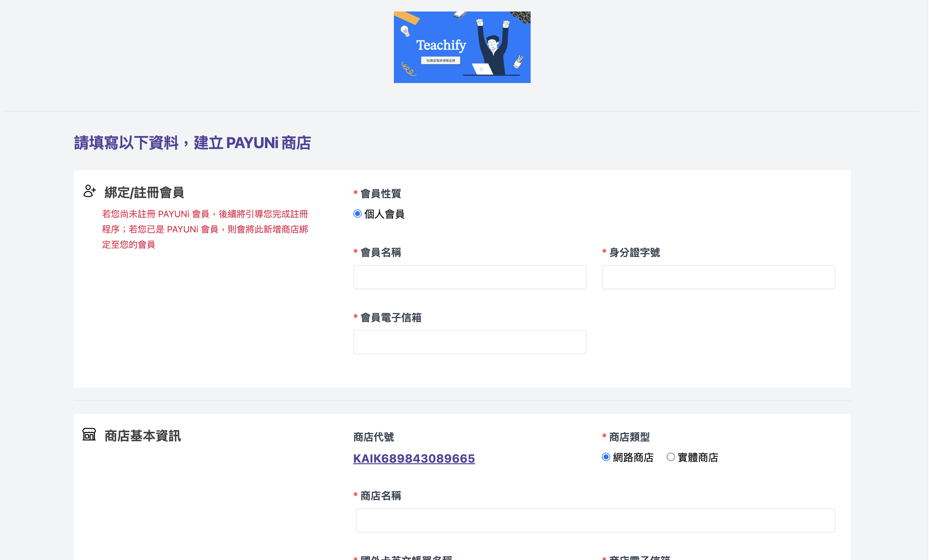Click the 商店名稱 field label
The width and height of the screenshot is (929, 560).
click(x=380, y=496)
